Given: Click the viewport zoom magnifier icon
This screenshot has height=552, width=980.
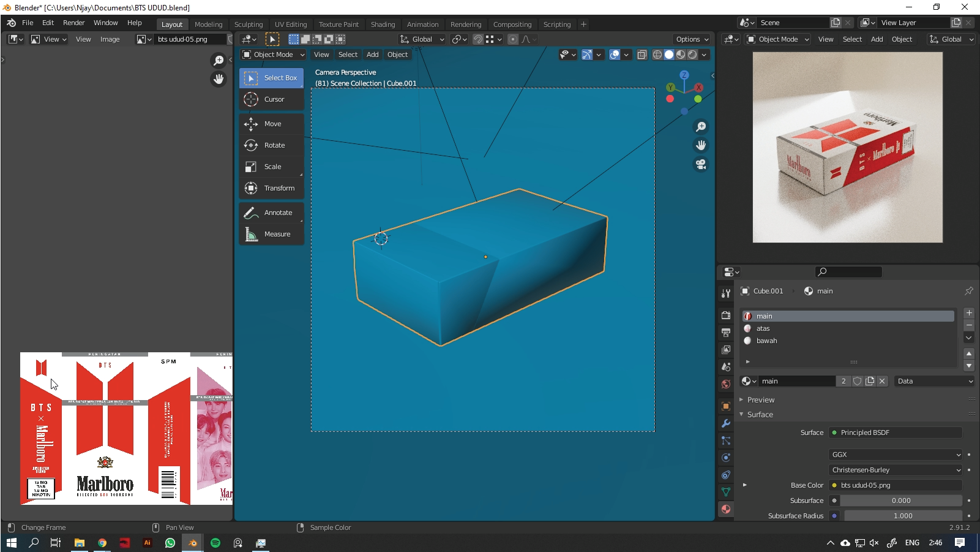Looking at the screenshot, I should pyautogui.click(x=701, y=126).
